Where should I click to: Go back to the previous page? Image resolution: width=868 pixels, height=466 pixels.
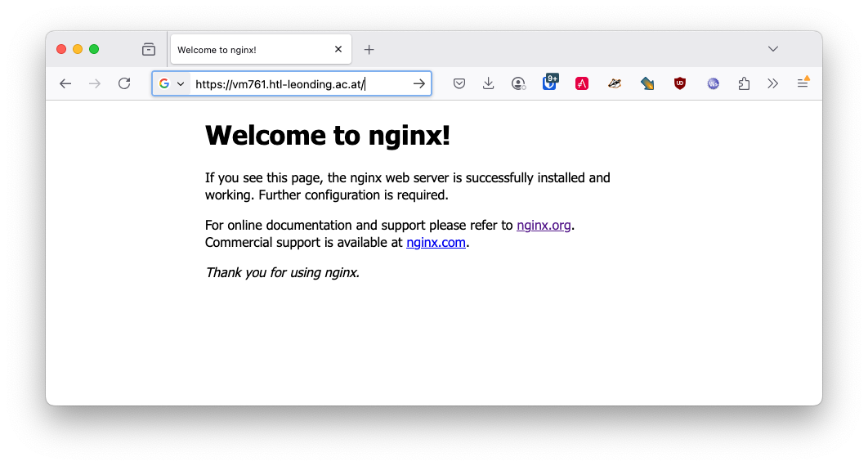point(65,83)
